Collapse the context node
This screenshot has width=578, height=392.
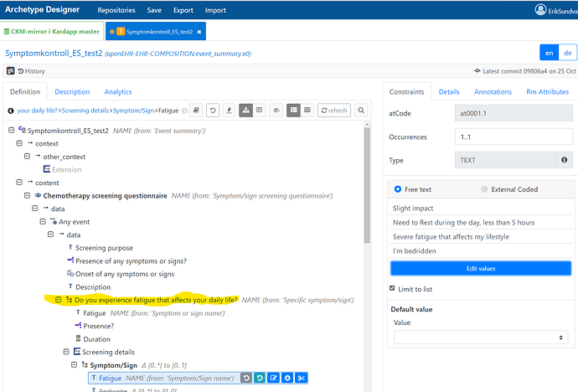pos(19,143)
